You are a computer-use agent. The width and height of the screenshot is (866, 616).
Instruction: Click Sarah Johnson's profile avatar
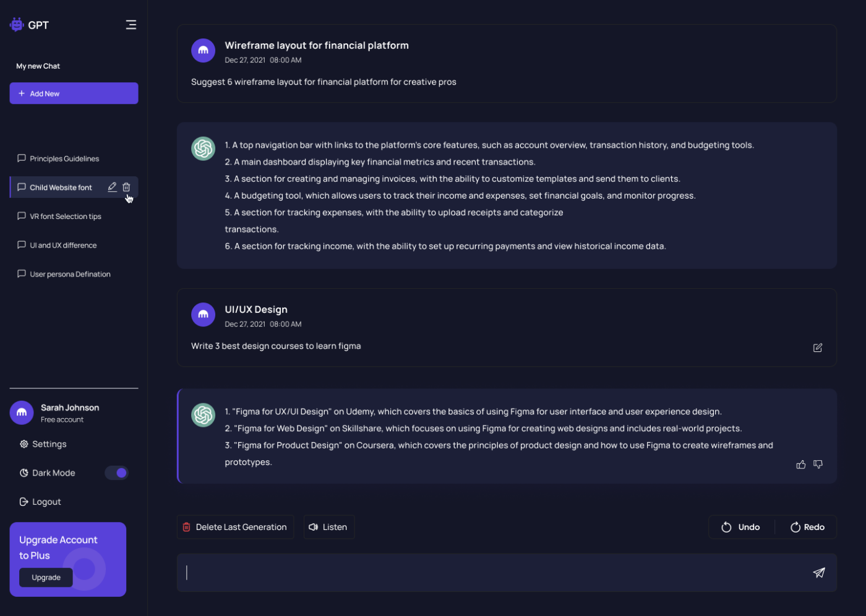pyautogui.click(x=22, y=413)
